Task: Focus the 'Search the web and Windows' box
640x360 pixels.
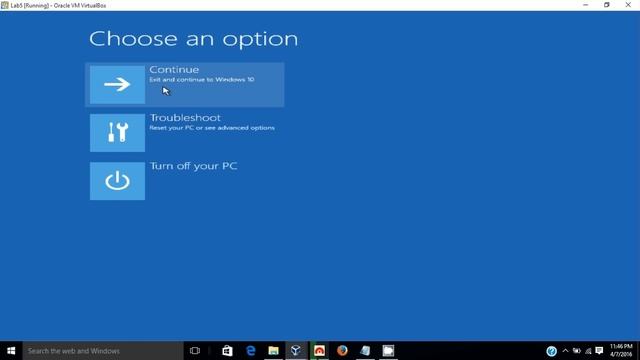Action: (103, 351)
